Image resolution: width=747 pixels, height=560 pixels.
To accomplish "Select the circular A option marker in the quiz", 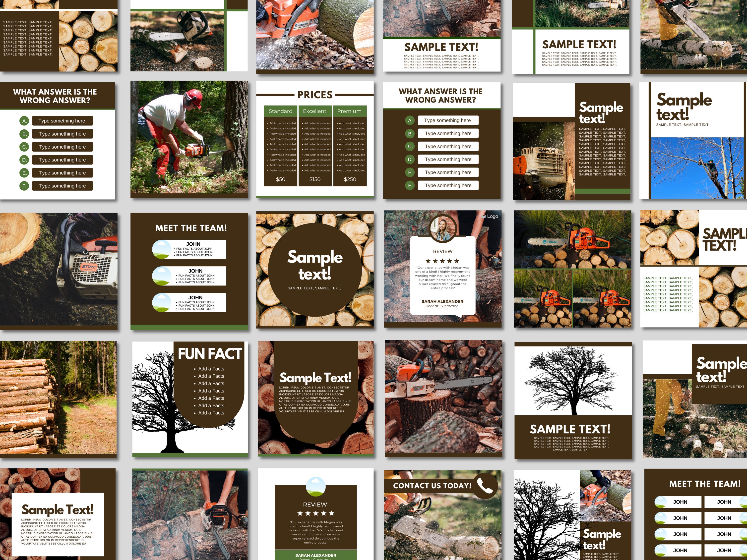I will (24, 120).
